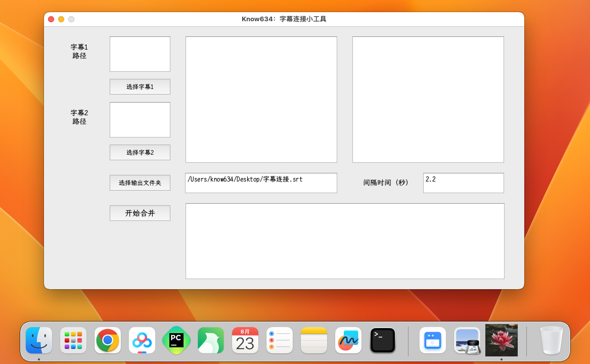Open the Calendar app showing 23
The width and height of the screenshot is (590, 364).
tap(245, 340)
